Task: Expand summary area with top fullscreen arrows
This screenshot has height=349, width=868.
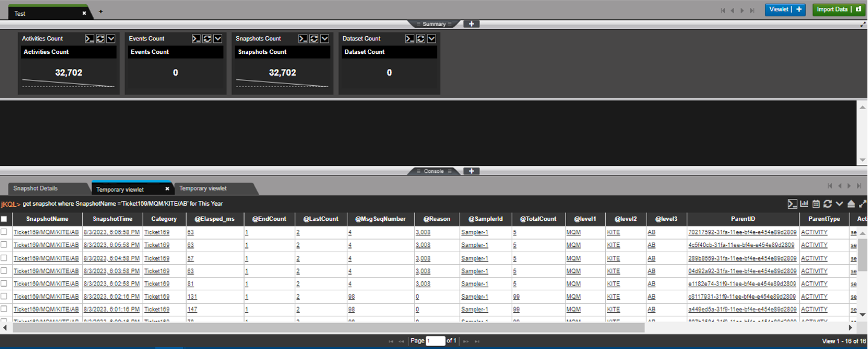Action: (863, 25)
